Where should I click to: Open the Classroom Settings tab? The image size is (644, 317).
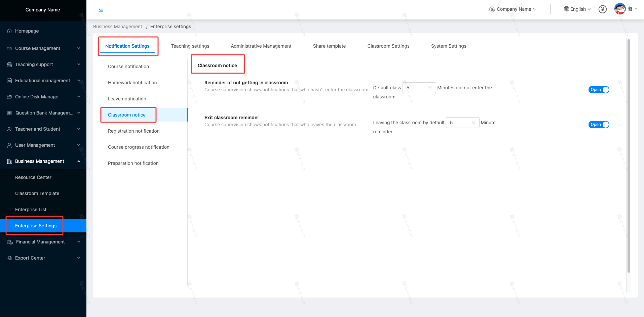(x=388, y=46)
